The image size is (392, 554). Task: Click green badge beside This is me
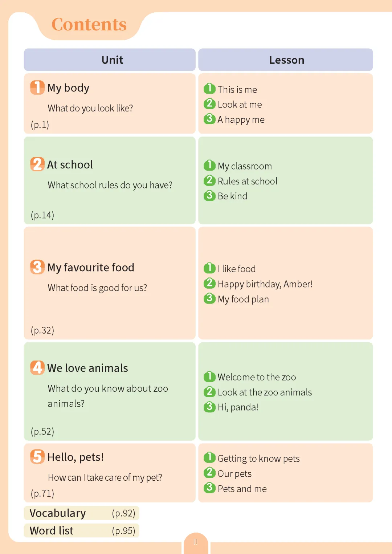click(209, 88)
